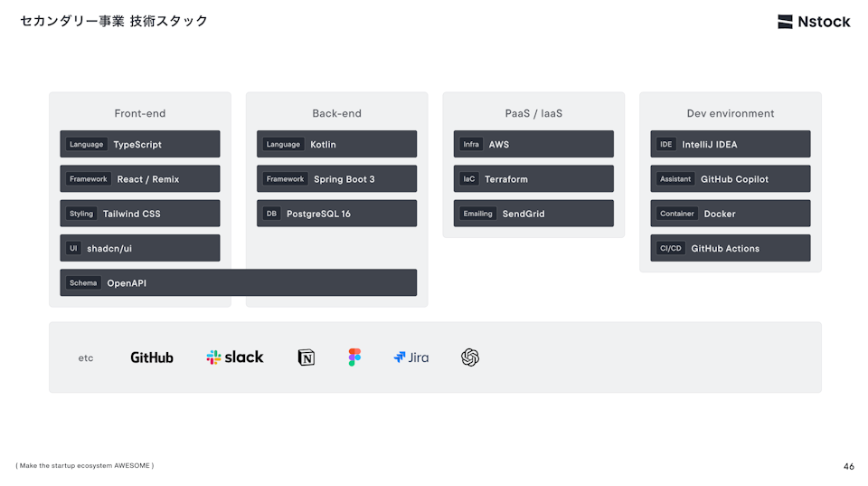Click the Kotlin language bar
The height and width of the screenshot is (486, 868).
(336, 144)
